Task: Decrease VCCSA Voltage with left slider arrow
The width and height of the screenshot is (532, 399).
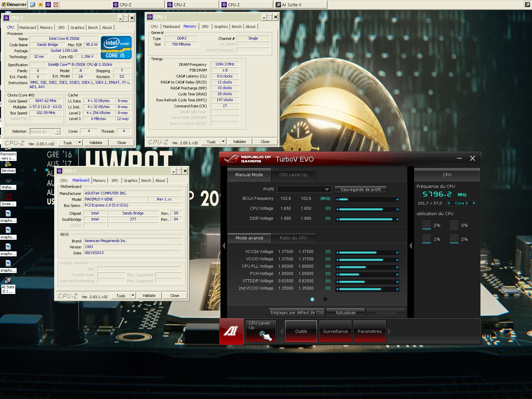Action: coord(337,253)
